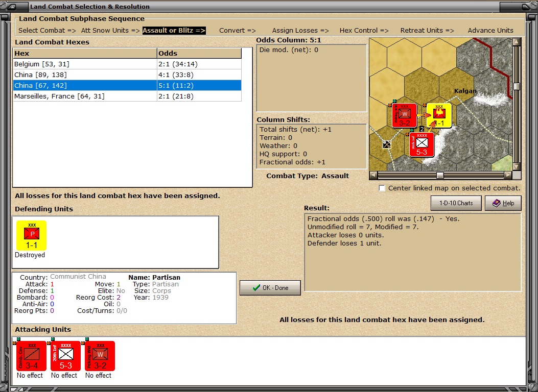Click the map's up scroll arrow
Screen dimensions: 538x392
point(517,42)
